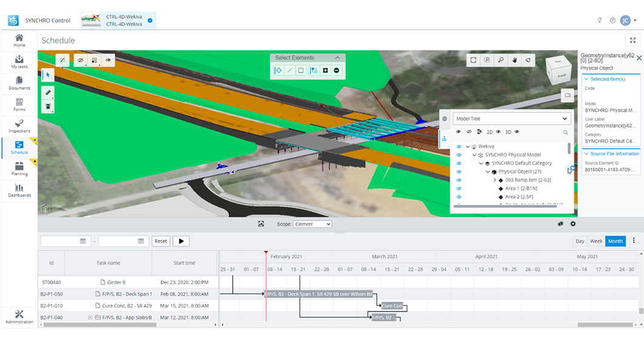Show all elements in the model tree toolbar
The width and height of the screenshot is (644, 340).
point(458,132)
